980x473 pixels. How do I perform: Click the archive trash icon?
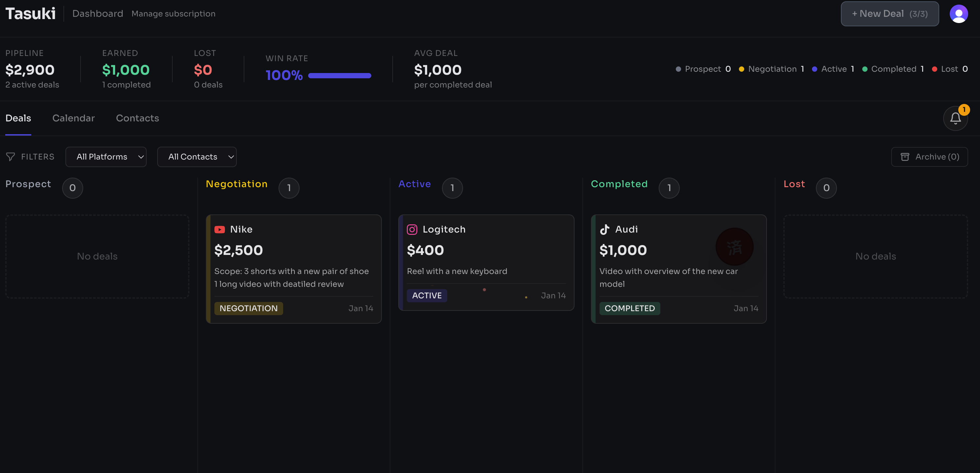click(905, 156)
